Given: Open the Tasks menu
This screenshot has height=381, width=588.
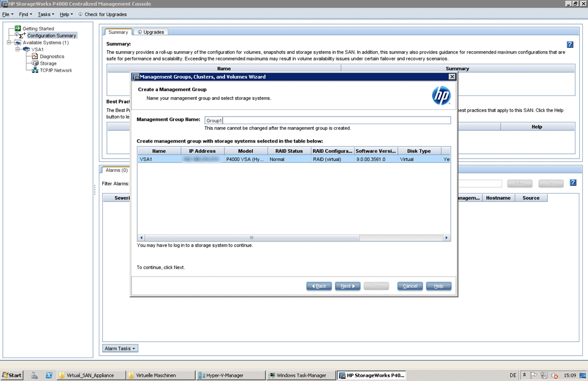Looking at the screenshot, I should pyautogui.click(x=46, y=14).
